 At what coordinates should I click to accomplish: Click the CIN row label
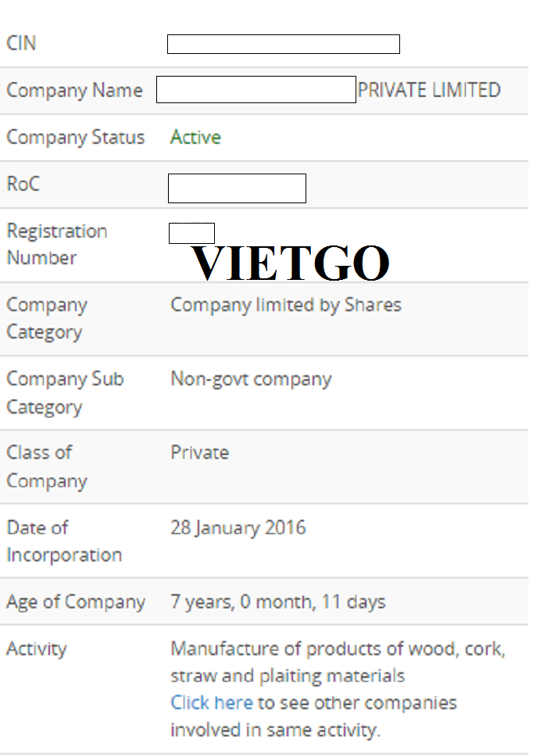(21, 44)
